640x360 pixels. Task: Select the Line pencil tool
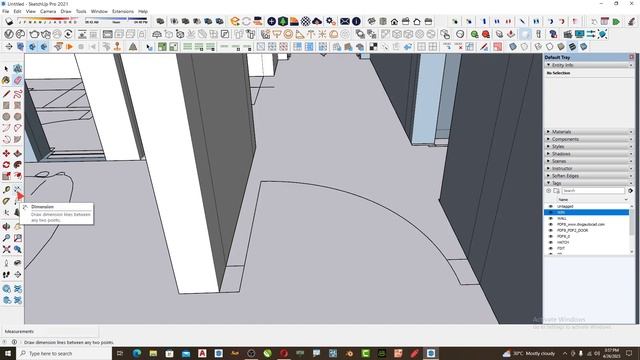click(x=6, y=94)
